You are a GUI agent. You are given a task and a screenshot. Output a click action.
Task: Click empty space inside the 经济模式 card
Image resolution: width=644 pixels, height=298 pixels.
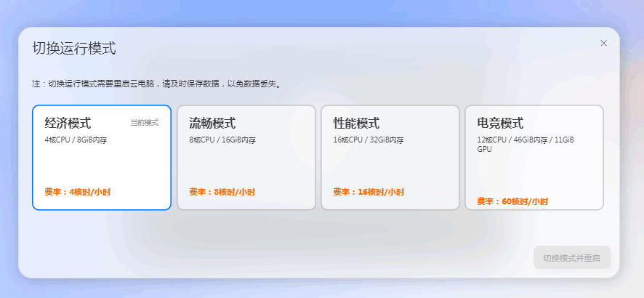[x=102, y=166]
